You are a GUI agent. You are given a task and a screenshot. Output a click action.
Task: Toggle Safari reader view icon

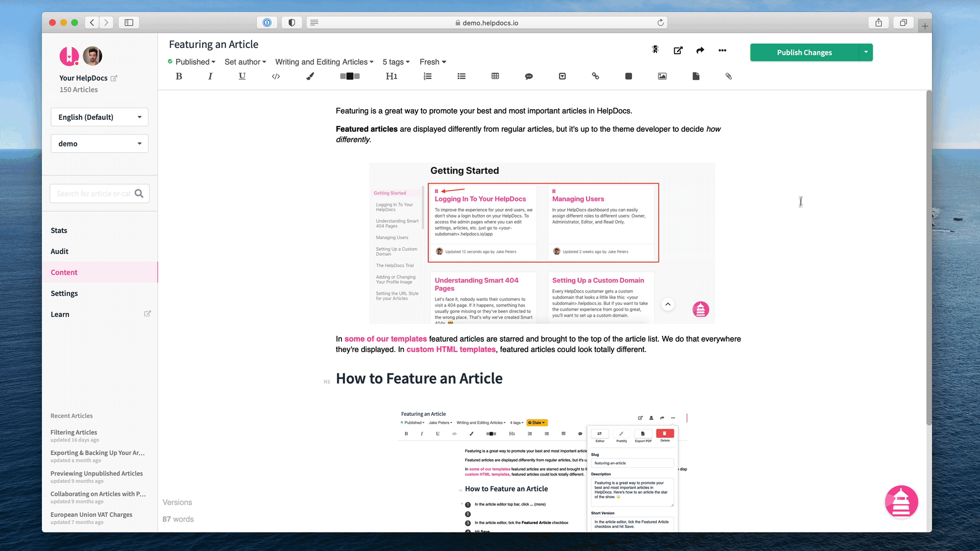tap(314, 22)
